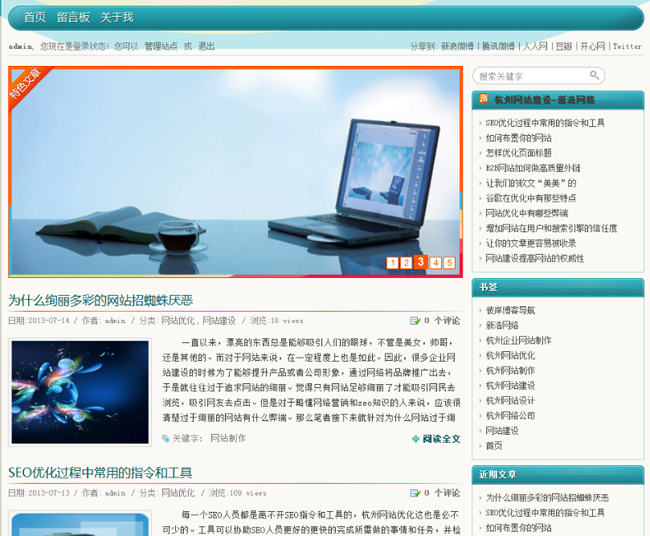
Task: Click the 管理站点 link
Action: coord(161,46)
